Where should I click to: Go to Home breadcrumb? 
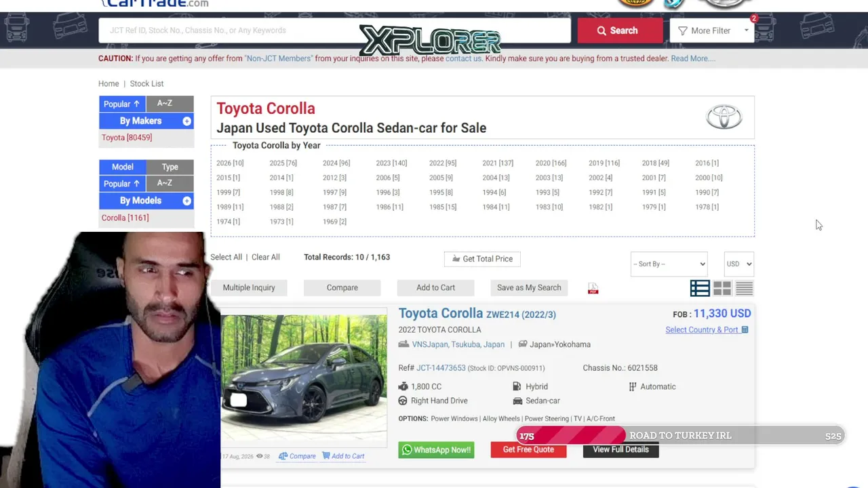(x=108, y=83)
